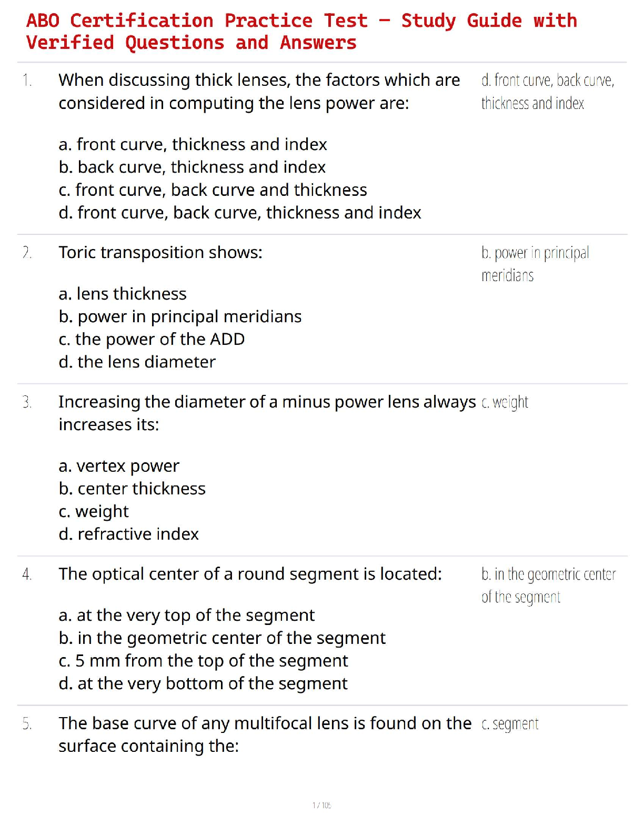Click the question number 4 marker
644x834 pixels.
[27, 574]
